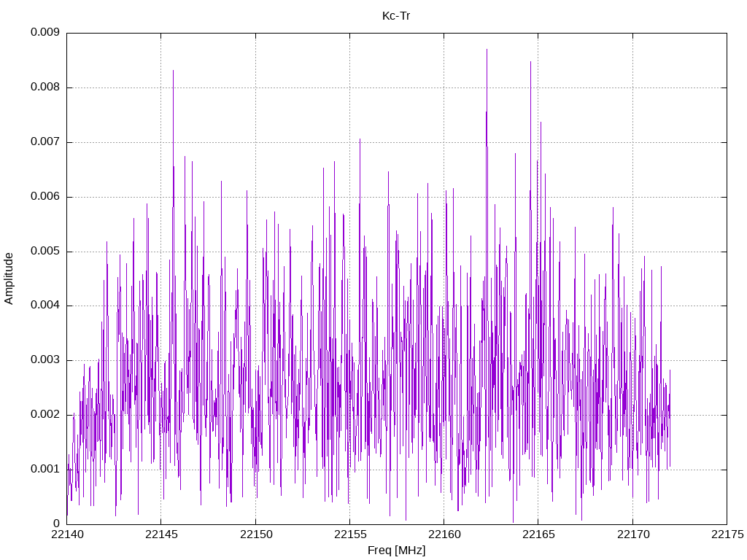
Task: Click x-axis tick label 22150
Action: click(x=256, y=534)
